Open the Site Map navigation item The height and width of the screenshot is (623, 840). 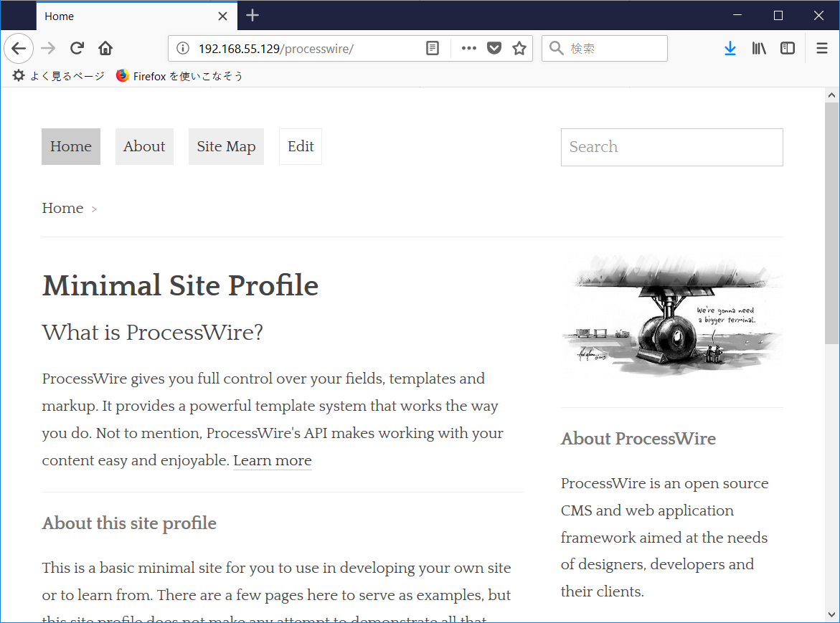pyautogui.click(x=226, y=146)
